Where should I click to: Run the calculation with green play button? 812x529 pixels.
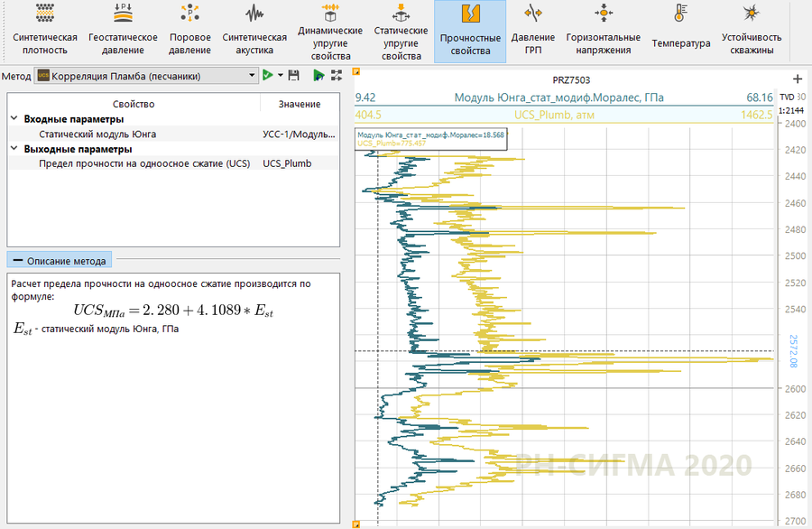269,76
